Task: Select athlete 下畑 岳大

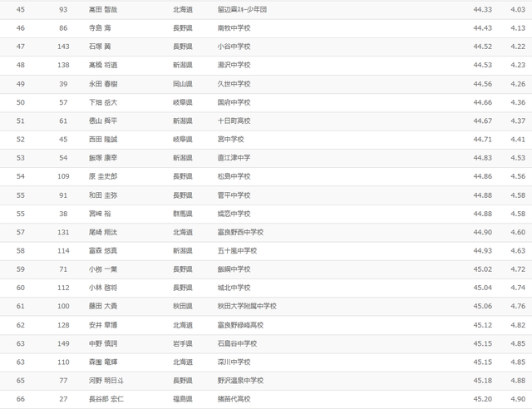Action: [103, 102]
